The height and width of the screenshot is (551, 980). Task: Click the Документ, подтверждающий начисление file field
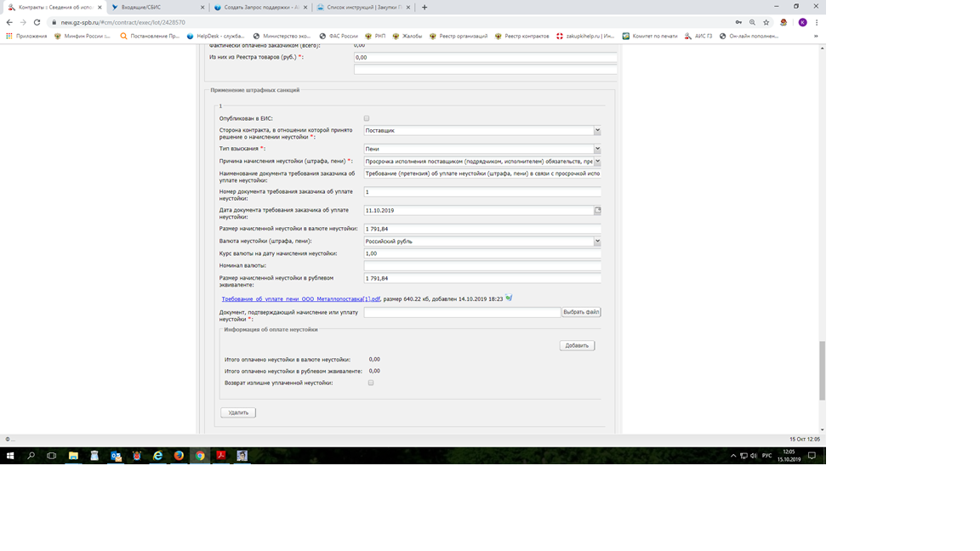pos(462,312)
